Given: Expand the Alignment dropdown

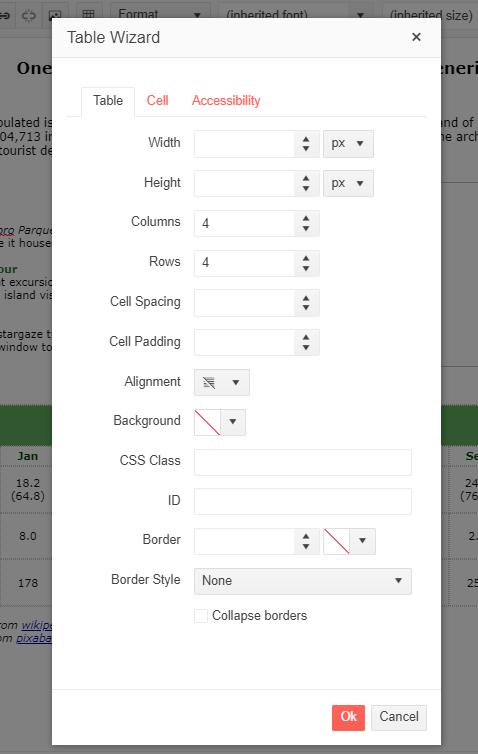Looking at the screenshot, I should click(x=222, y=382).
